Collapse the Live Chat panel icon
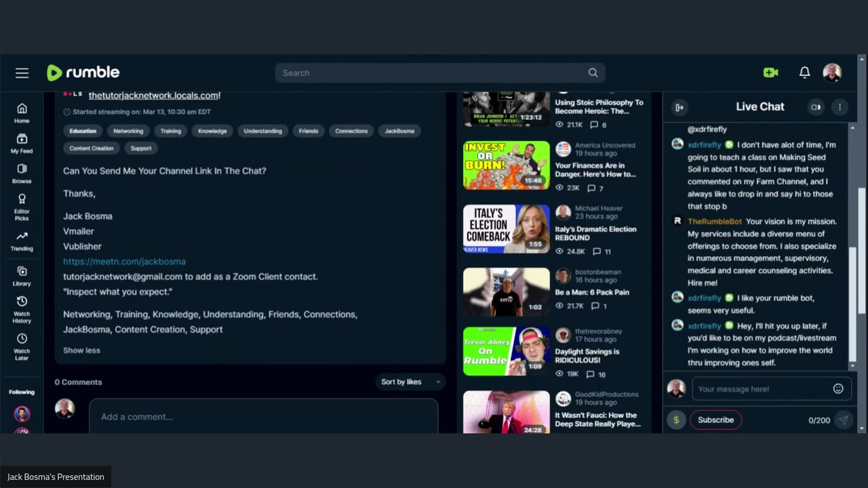 (679, 107)
